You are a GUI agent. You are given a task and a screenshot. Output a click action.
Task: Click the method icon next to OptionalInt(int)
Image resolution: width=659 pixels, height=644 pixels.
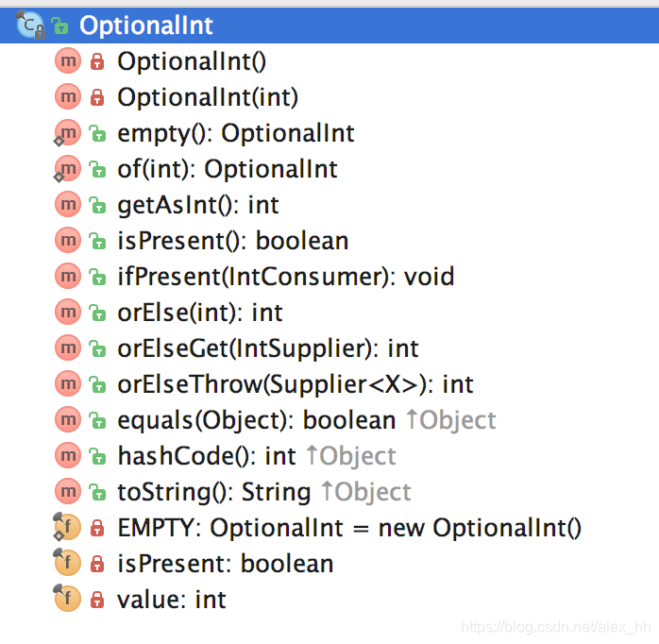click(68, 97)
